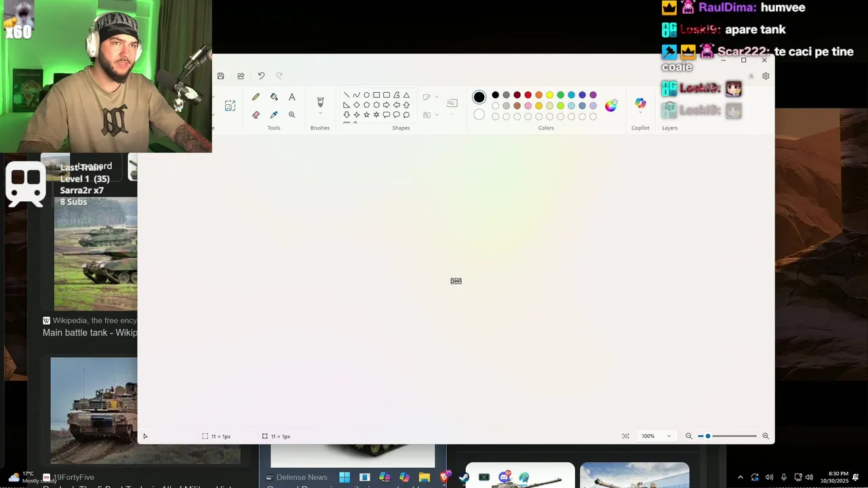This screenshot has height=488, width=868.
Task: Select the Pencil tool
Action: point(256,97)
